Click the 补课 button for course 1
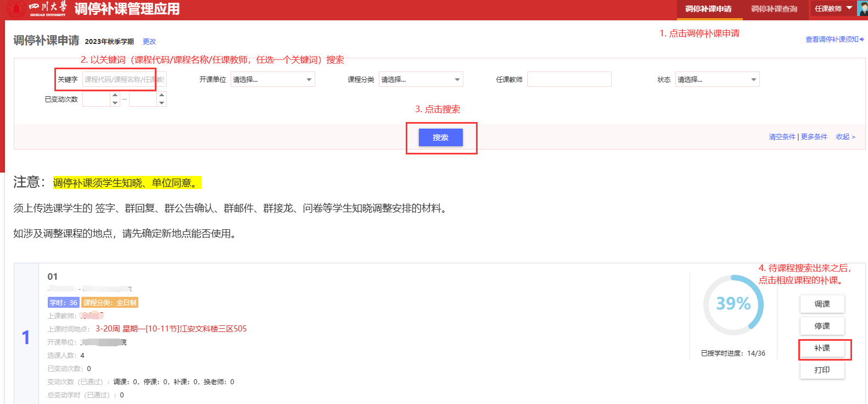Viewport: 868px width, 404px height. coord(822,348)
